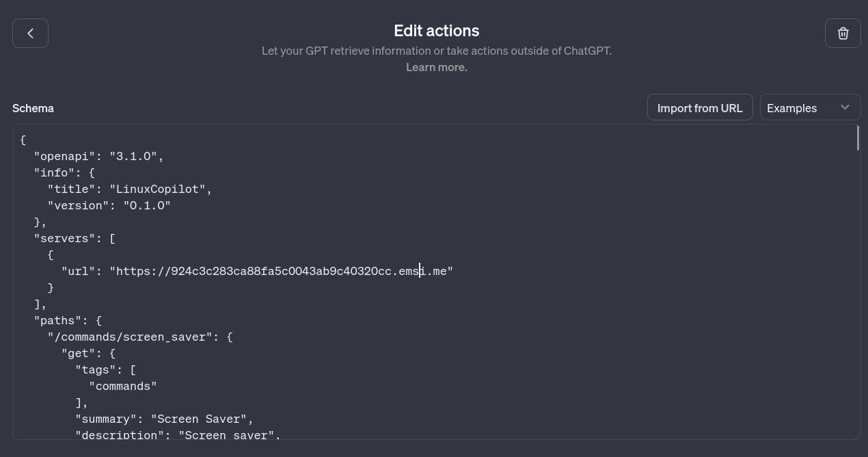This screenshot has width=868, height=457.
Task: Click the commands tag entry in the schema
Action: tap(122, 386)
